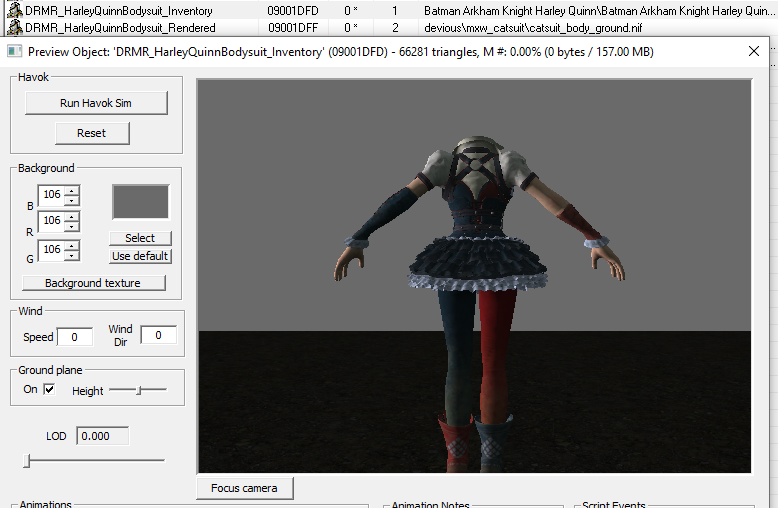This screenshot has width=778, height=508.
Task: Open the Background texture chooser
Action: coord(94,283)
